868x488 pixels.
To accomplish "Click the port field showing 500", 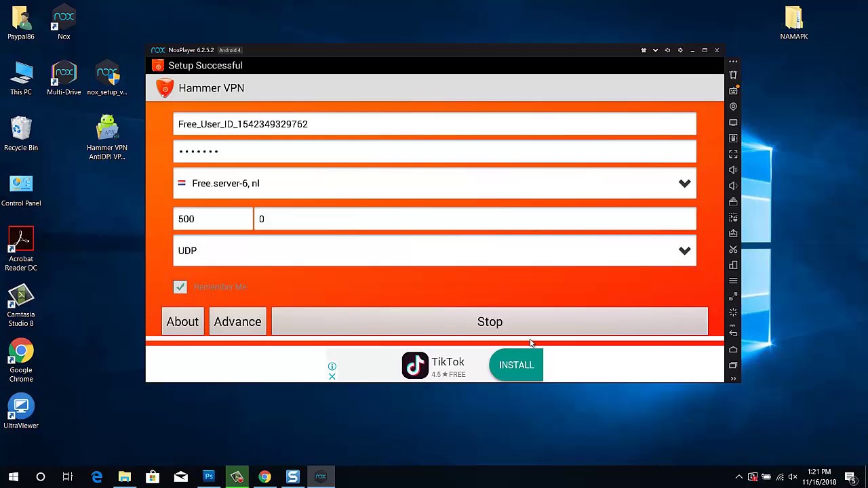I will point(213,219).
